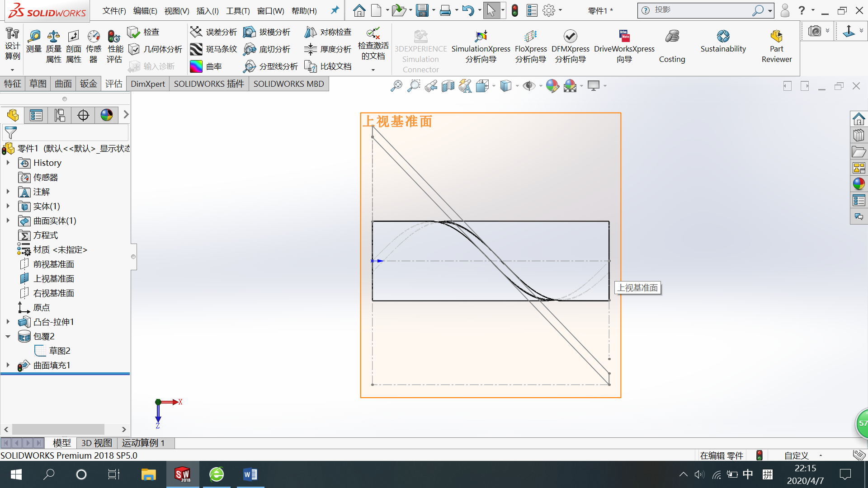Toggle the menu bar pin icon
Viewport: 868px width, 488px height.
point(335,10)
